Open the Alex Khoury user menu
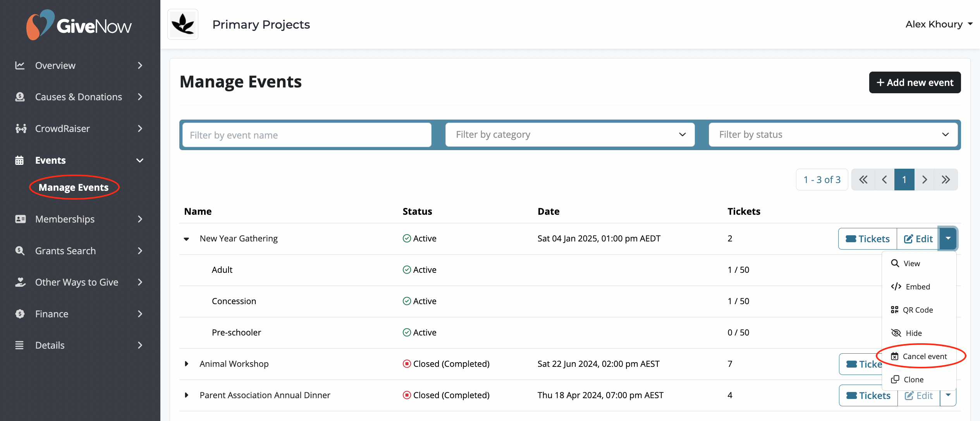Image resolution: width=980 pixels, height=421 pixels. click(939, 24)
